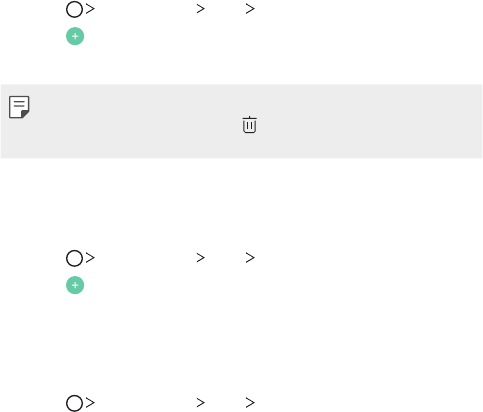Image resolution: width=483 pixels, height=412 pixels.
Task: Expand the third chevron in the last row
Action: coord(250,403)
